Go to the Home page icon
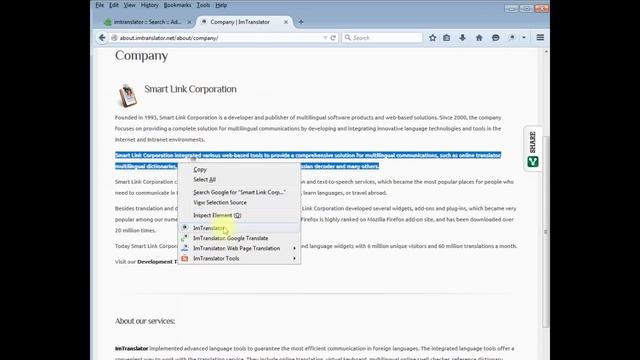640x360 pixels. click(479, 38)
